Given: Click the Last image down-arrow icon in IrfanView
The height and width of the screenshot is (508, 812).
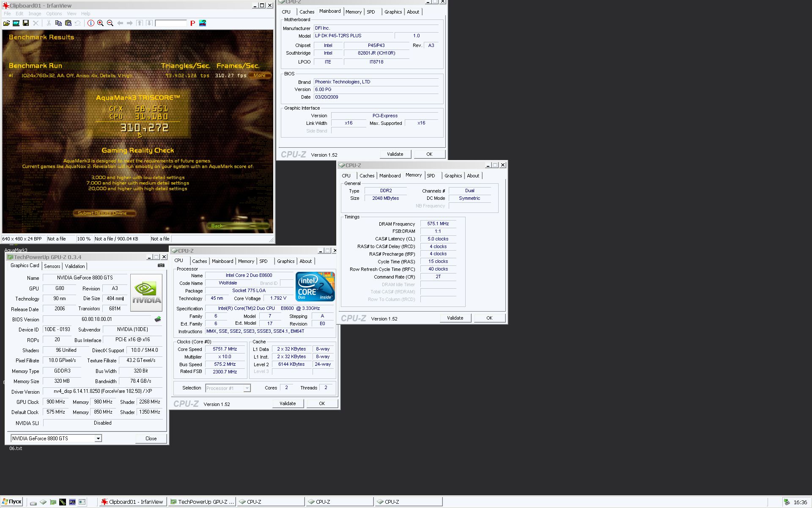Looking at the screenshot, I should point(149,23).
